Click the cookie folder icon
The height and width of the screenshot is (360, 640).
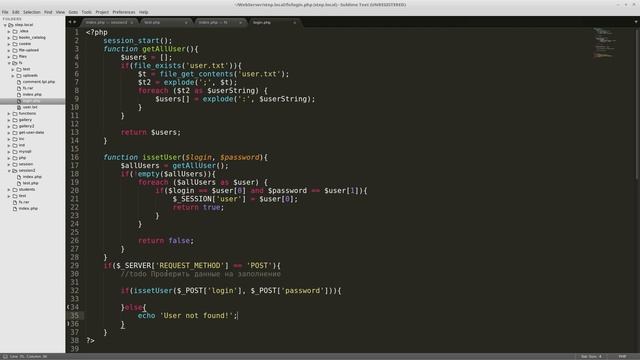pos(15,44)
